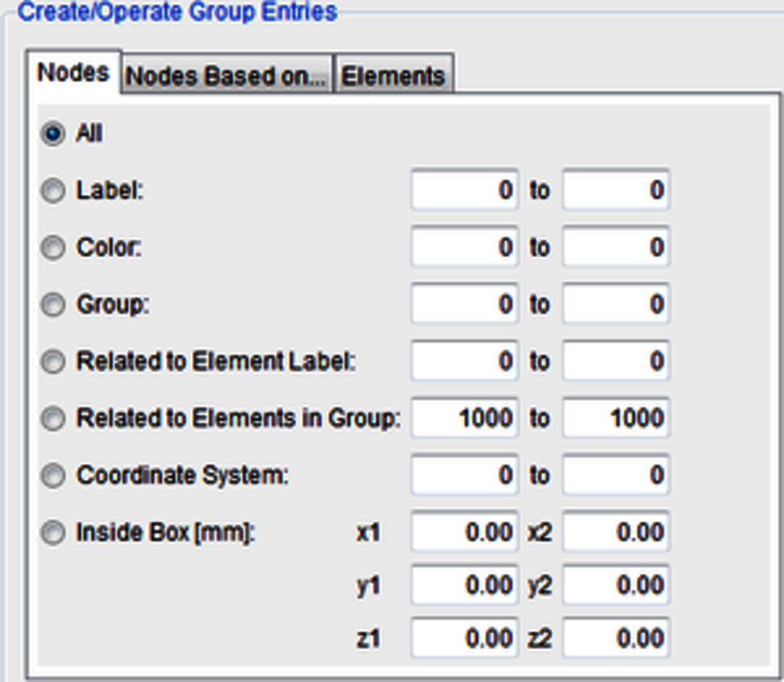
Task: Switch to the Elements tab
Action: [394, 76]
